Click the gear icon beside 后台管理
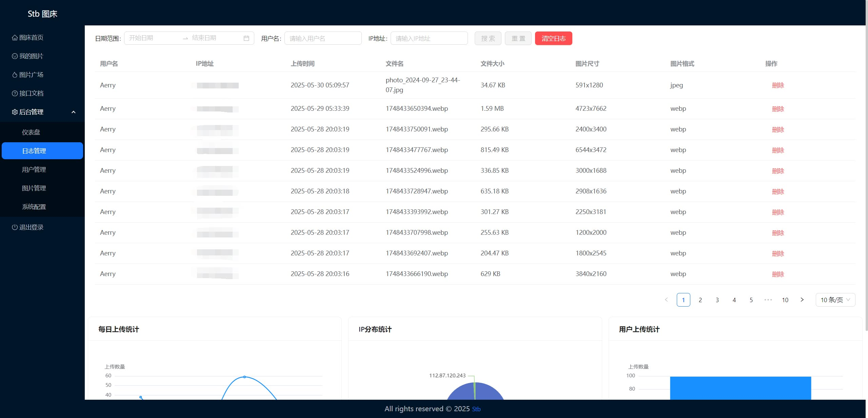Viewport: 868px width, 418px height. tap(15, 112)
